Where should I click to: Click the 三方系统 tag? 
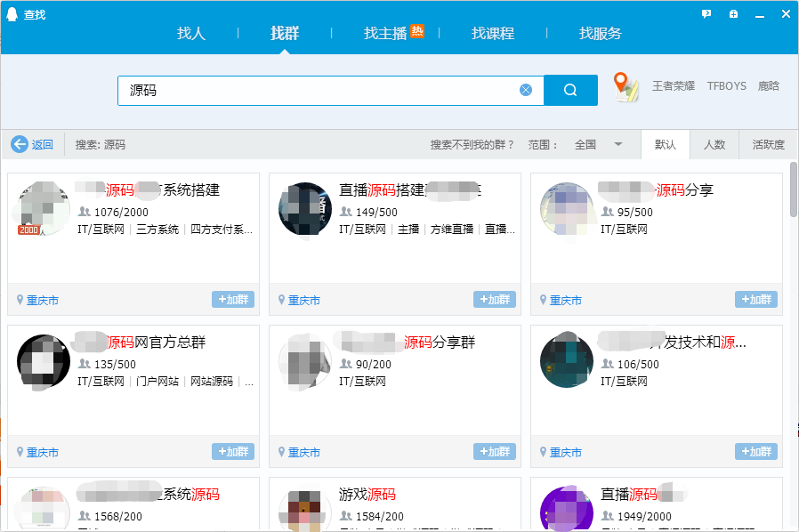(x=157, y=230)
